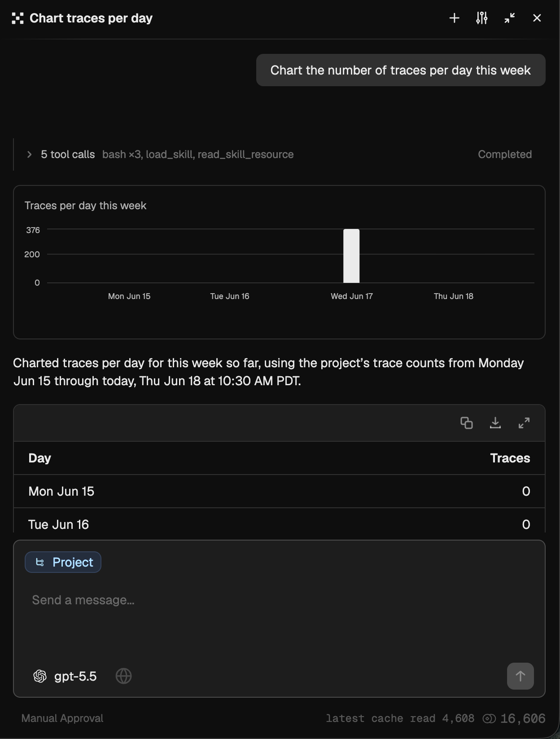The image size is (560, 739).
Task: Download the table data
Action: pyautogui.click(x=495, y=423)
